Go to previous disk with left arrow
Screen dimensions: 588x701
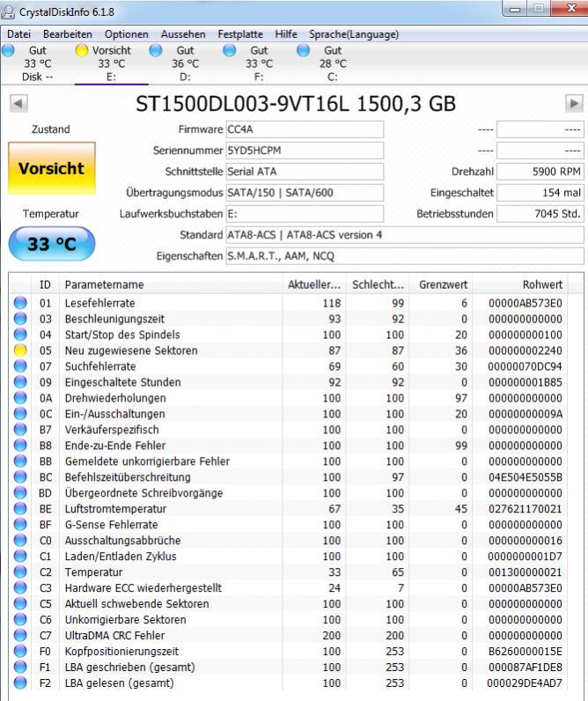click(x=18, y=104)
